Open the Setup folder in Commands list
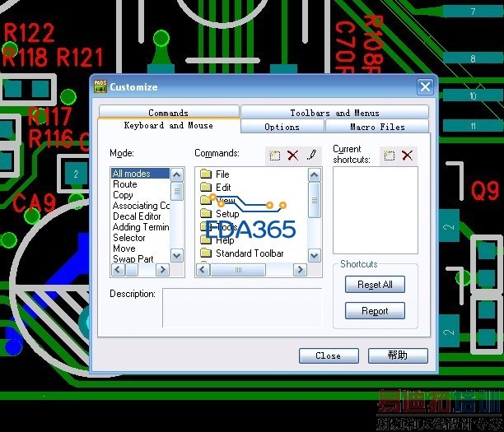Image resolution: width=504 pixels, height=432 pixels. click(x=220, y=214)
